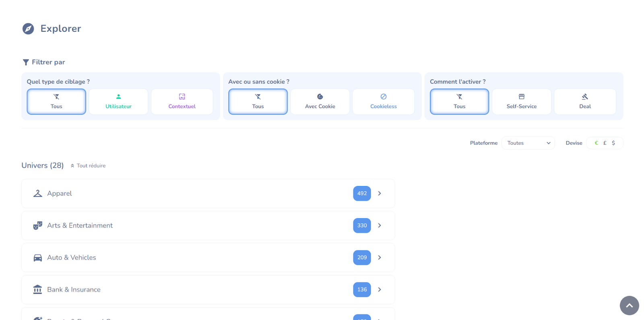Click the Explorer page title
Viewport: 644px width, 320px height.
click(61, 29)
